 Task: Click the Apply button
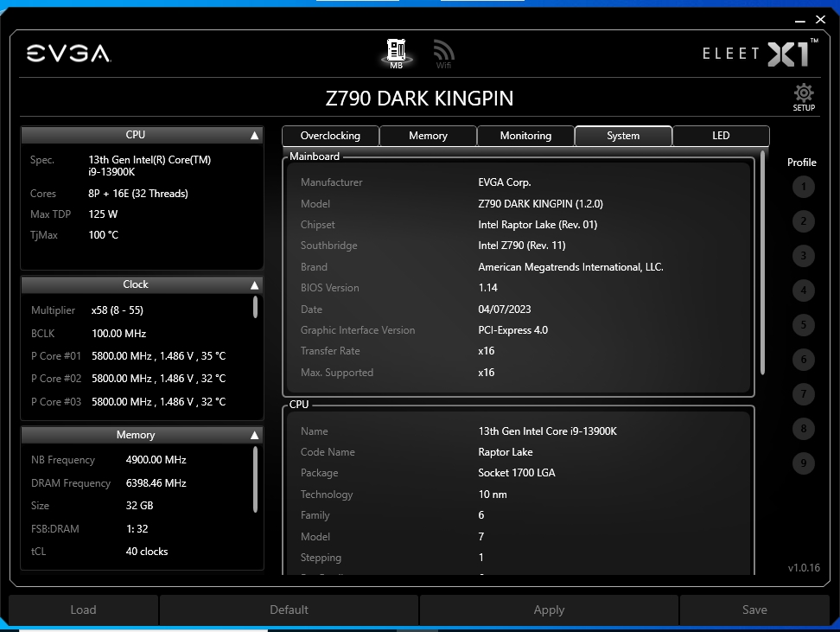click(x=549, y=610)
